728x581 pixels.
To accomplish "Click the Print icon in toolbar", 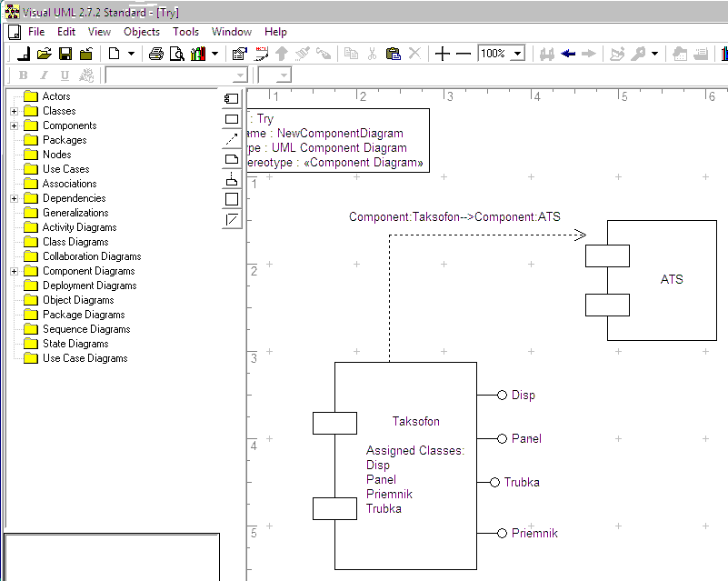I will (x=156, y=55).
